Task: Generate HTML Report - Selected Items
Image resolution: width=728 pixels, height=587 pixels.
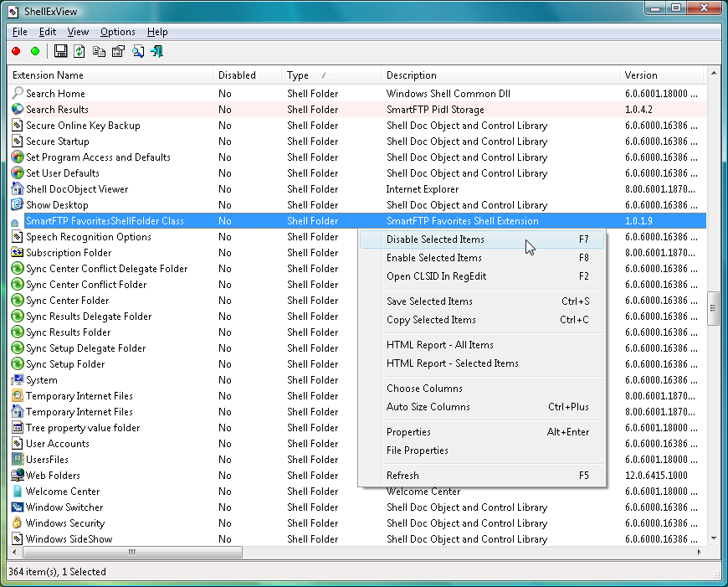Action: (482, 363)
